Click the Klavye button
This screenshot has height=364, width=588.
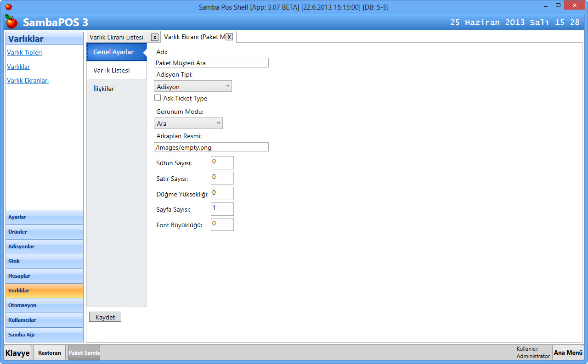pos(17,353)
